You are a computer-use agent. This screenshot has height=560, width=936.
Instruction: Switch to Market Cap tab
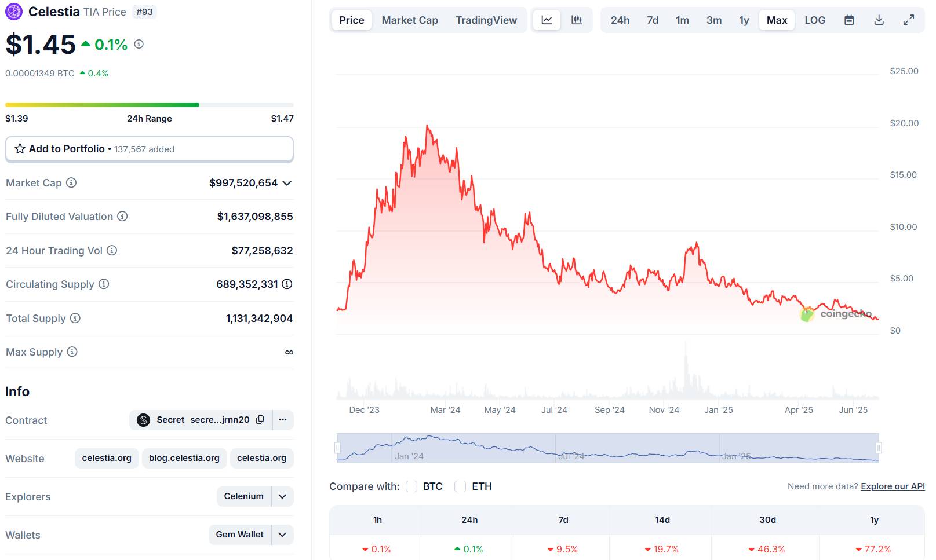[410, 20]
